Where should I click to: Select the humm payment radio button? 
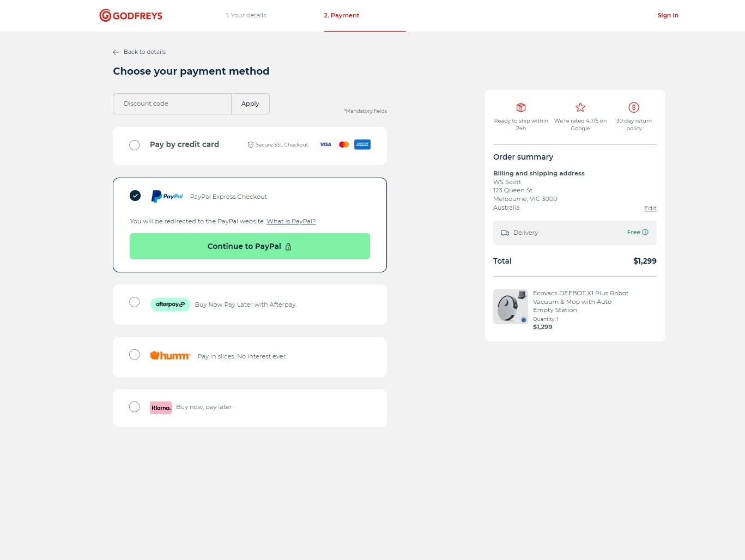tap(135, 355)
